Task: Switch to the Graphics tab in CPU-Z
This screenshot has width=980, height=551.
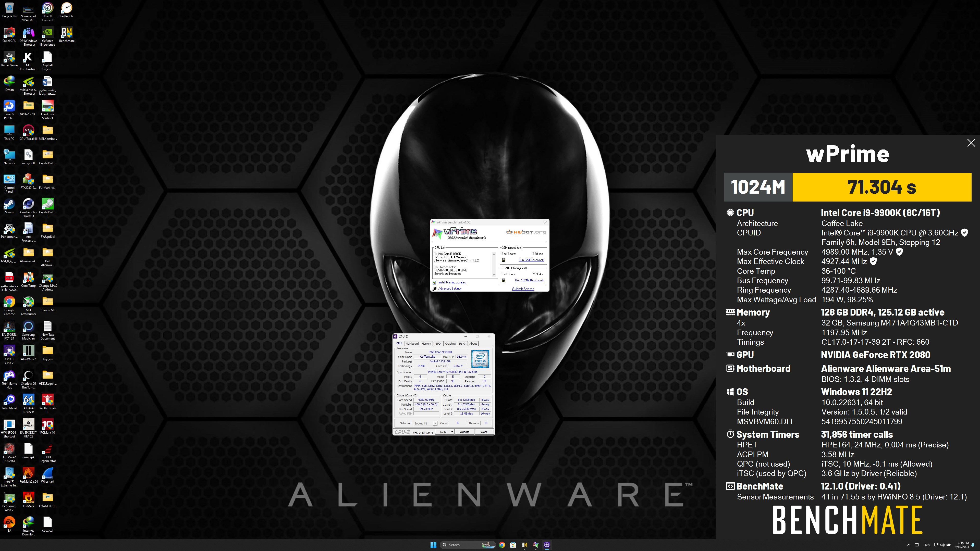Action: tap(450, 343)
